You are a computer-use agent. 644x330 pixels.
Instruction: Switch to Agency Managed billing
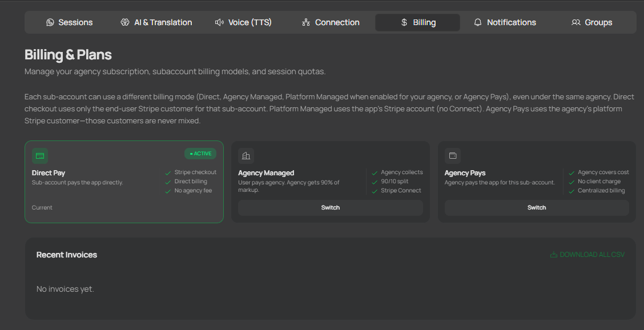tap(331, 208)
